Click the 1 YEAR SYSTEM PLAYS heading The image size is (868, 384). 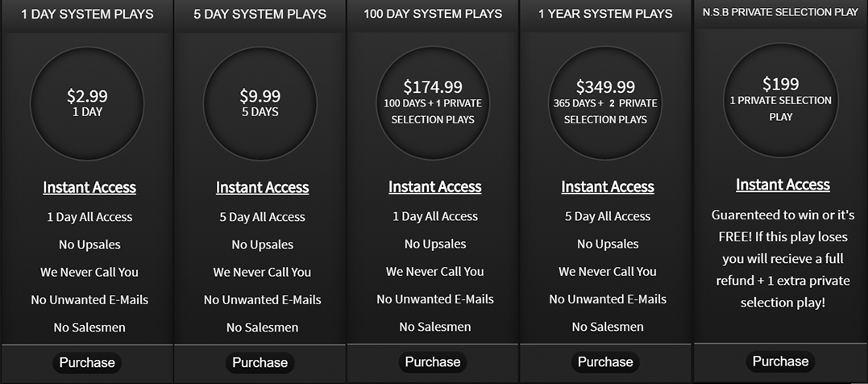pos(605,14)
